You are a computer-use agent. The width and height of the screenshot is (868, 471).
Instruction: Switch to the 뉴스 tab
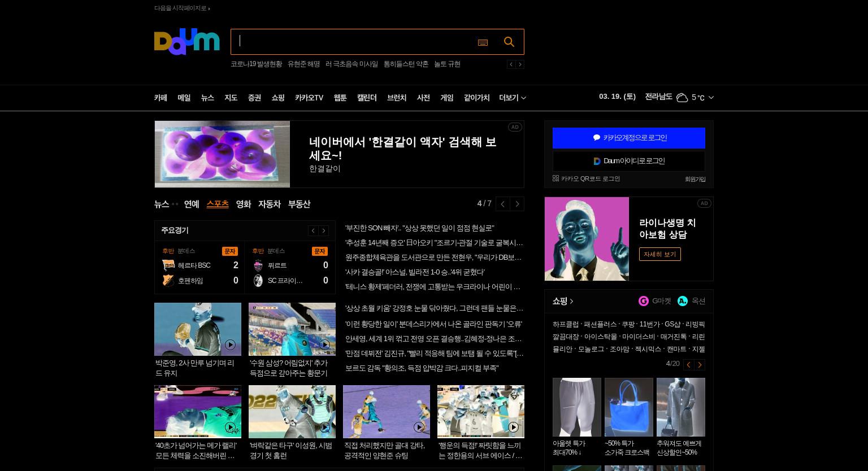(162, 204)
